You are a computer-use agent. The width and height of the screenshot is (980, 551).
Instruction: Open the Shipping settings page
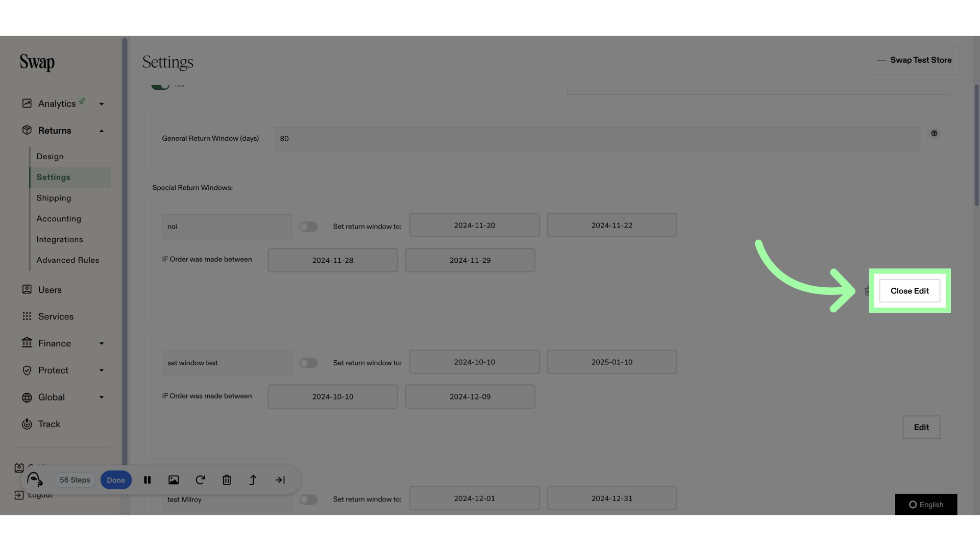(x=53, y=198)
